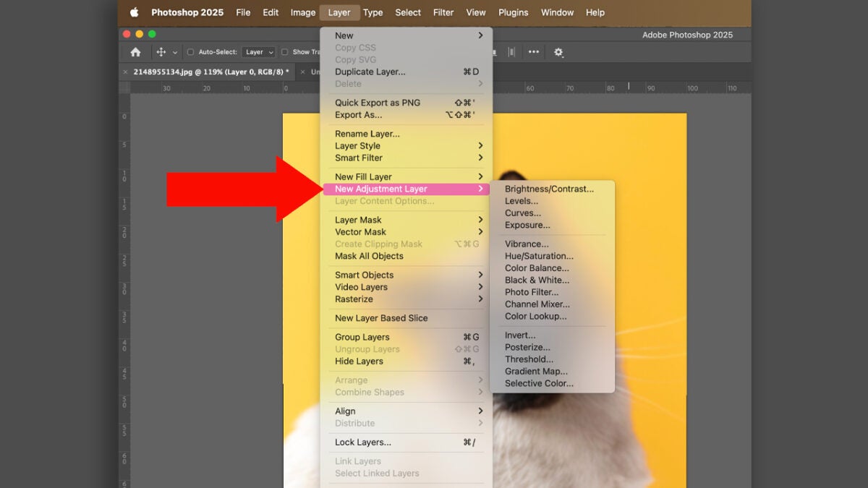
Task: Enable the Auto-Select checkbox
Action: pos(191,52)
